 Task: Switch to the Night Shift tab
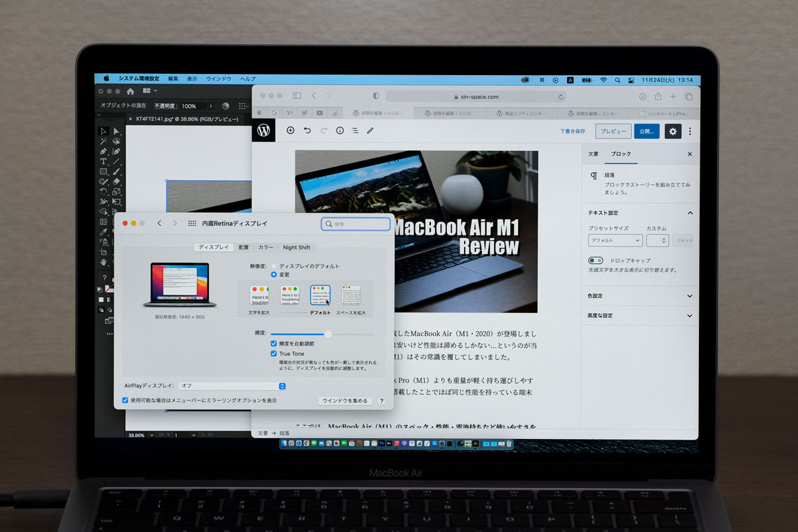297,247
